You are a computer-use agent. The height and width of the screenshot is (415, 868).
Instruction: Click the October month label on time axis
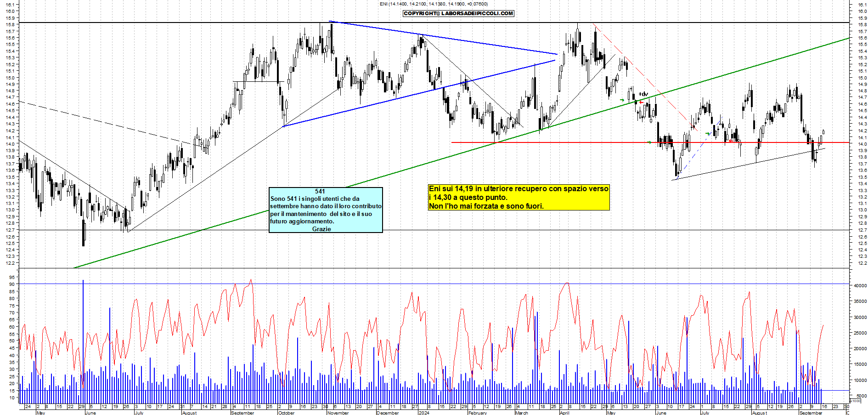(x=286, y=413)
